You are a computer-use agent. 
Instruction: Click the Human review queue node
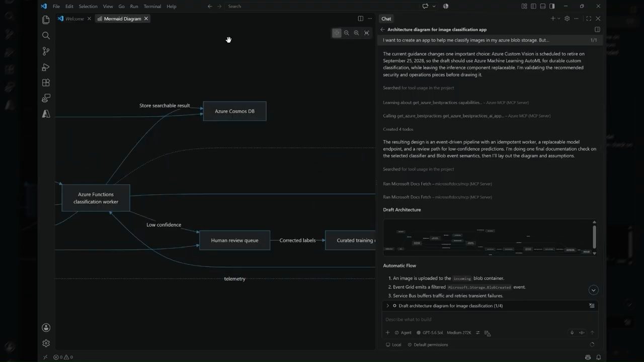click(234, 240)
